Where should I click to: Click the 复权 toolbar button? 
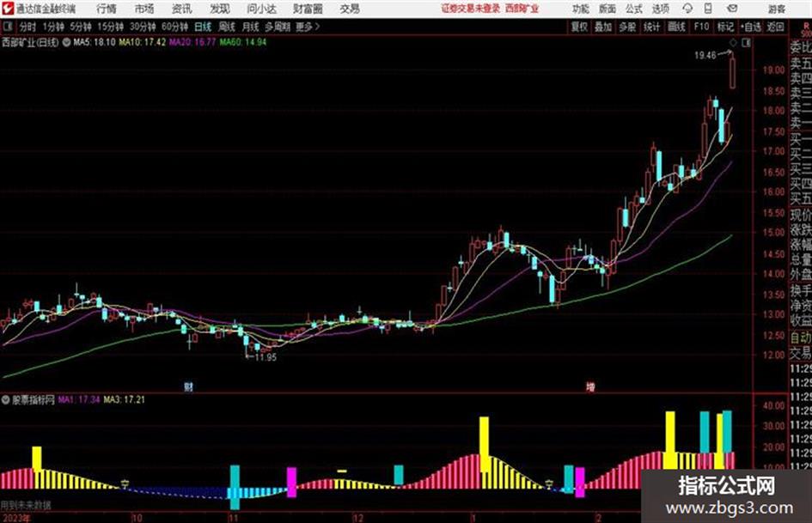coord(579,27)
